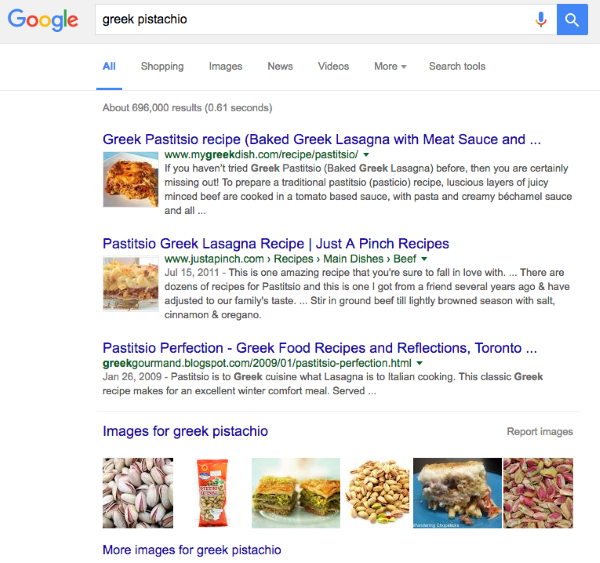Open More images for greek pistachio
Viewport: 600px width, 563px height.
coord(192,550)
